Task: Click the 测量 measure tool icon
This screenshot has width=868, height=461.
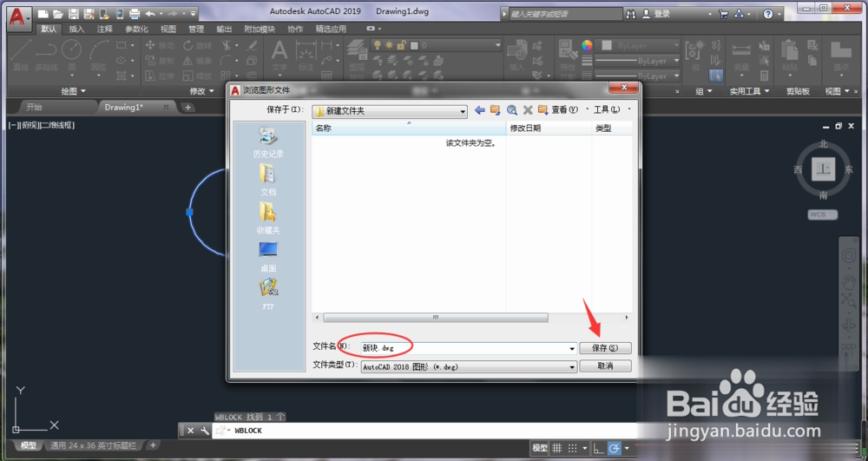Action: (741, 56)
